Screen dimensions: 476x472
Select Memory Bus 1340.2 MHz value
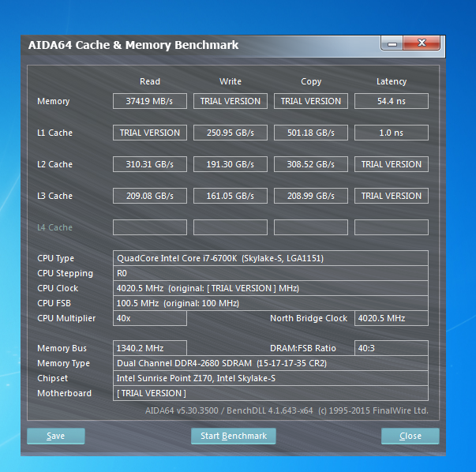click(150, 348)
